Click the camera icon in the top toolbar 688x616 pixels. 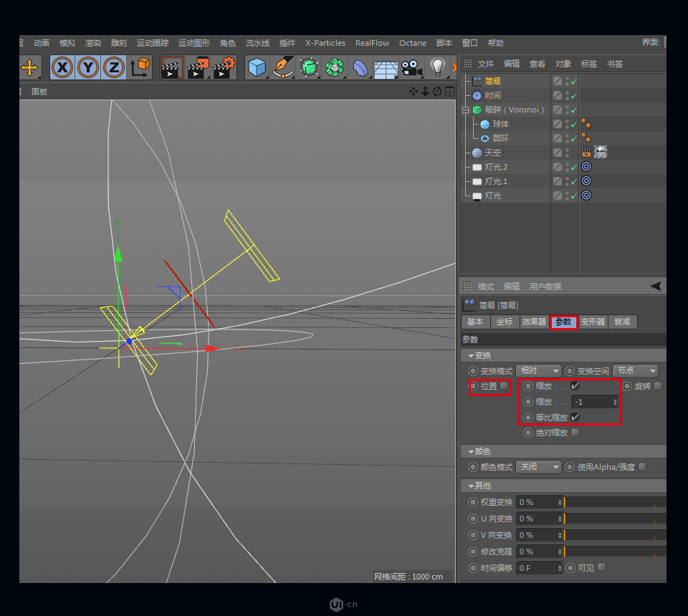pyautogui.click(x=411, y=67)
